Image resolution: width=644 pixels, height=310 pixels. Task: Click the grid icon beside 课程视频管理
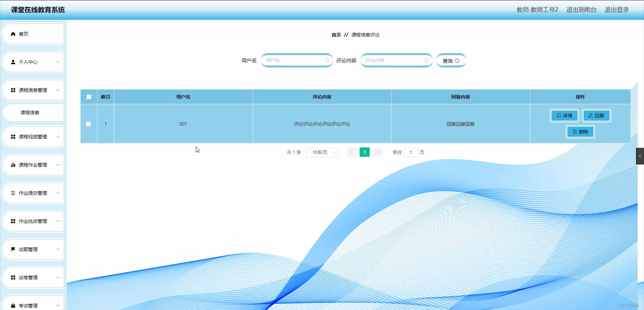click(13, 136)
